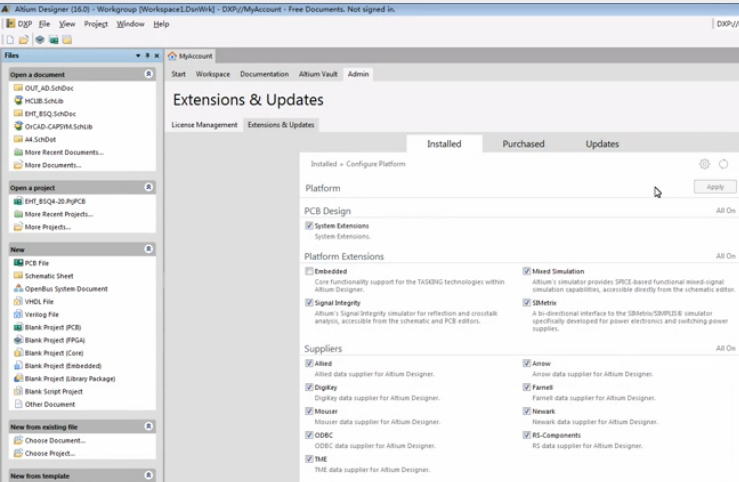The image size is (739, 482).
Task: Create new OpenBus System Document
Action: point(66,289)
